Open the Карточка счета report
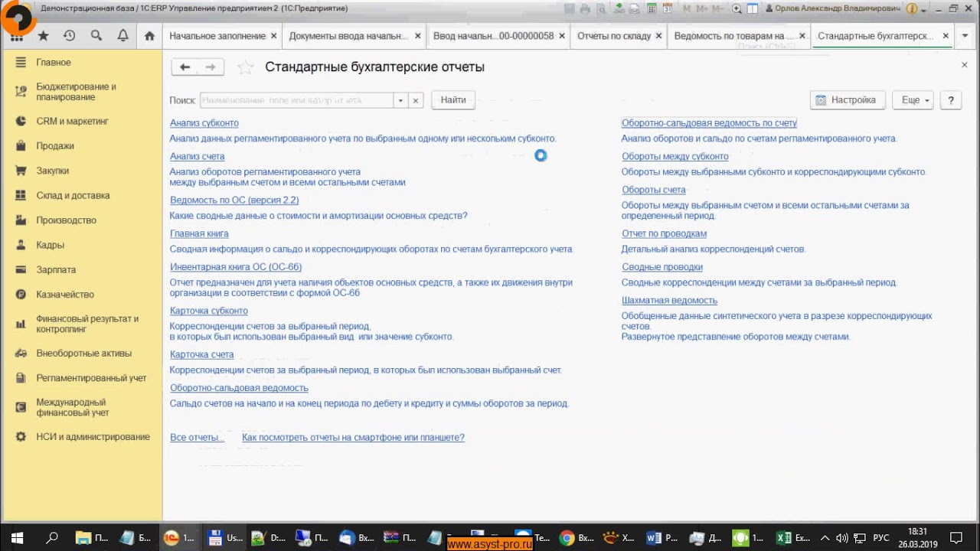 click(x=202, y=354)
